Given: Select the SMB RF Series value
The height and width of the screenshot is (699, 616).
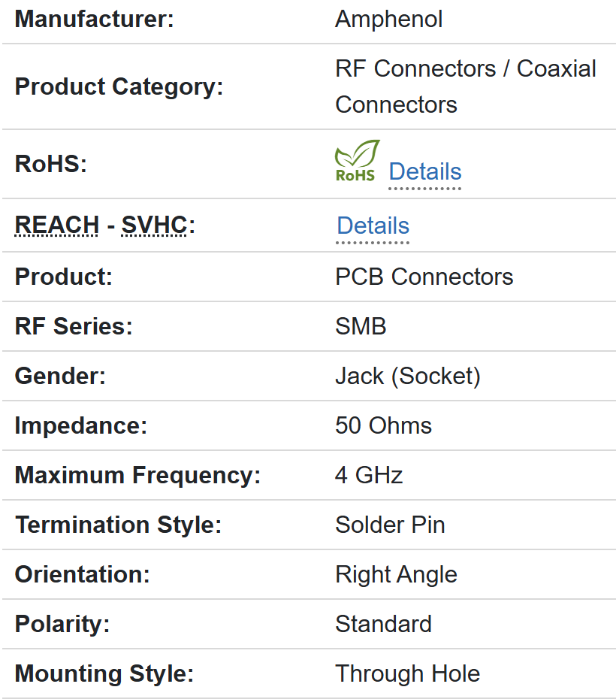Looking at the screenshot, I should pyautogui.click(x=361, y=326).
